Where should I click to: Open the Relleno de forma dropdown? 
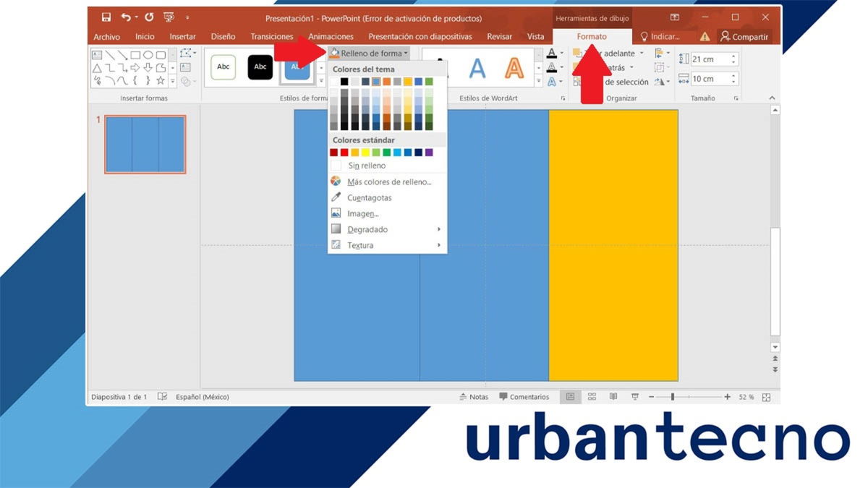click(x=369, y=52)
